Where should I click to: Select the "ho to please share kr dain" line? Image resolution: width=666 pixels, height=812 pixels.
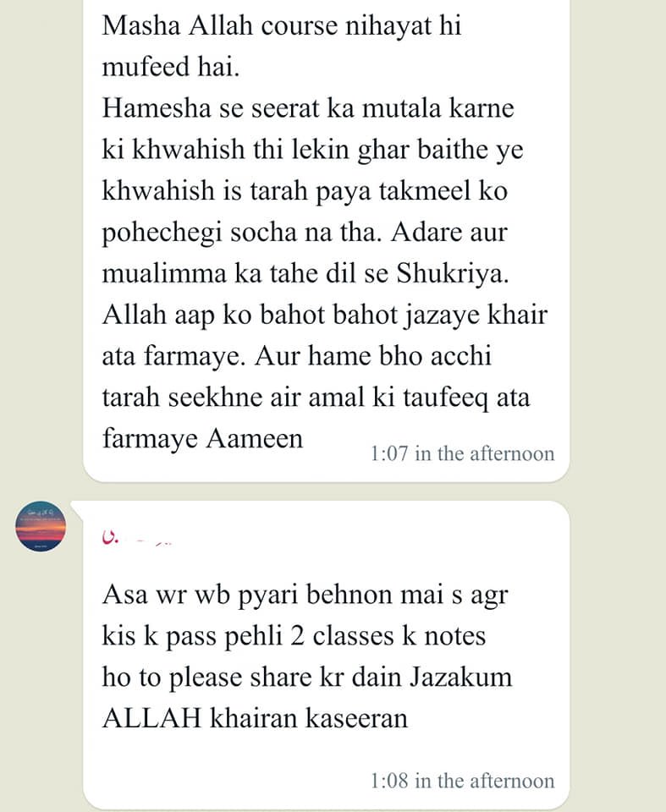click(307, 678)
